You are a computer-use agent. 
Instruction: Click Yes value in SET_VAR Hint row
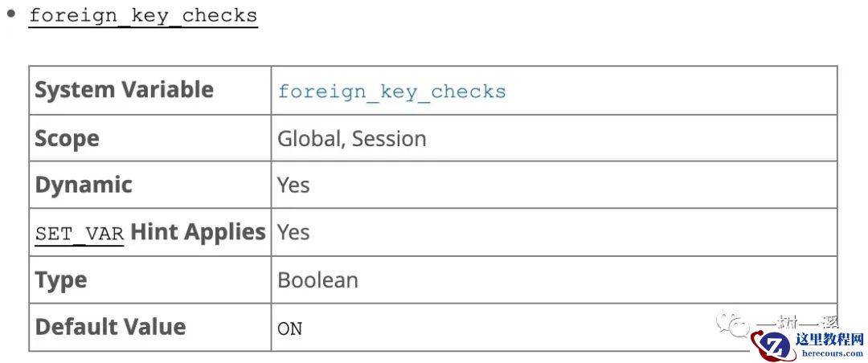click(293, 232)
